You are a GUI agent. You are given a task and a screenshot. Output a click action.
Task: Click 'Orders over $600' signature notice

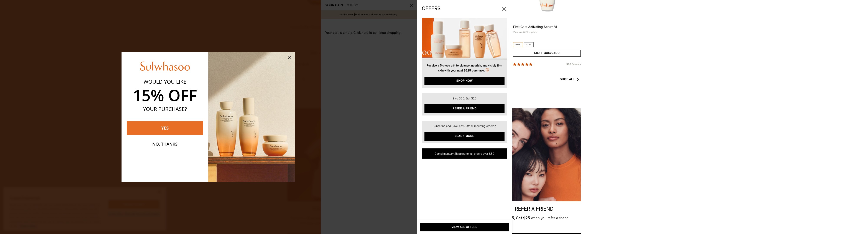[369, 15]
